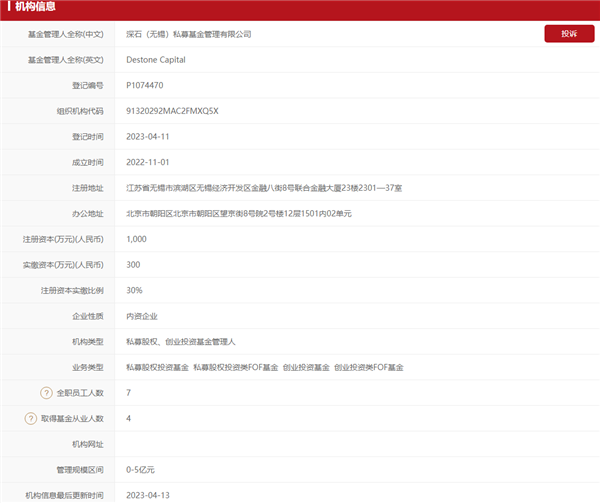Click label 成立时间
This screenshot has height=503, width=600.
click(88, 163)
